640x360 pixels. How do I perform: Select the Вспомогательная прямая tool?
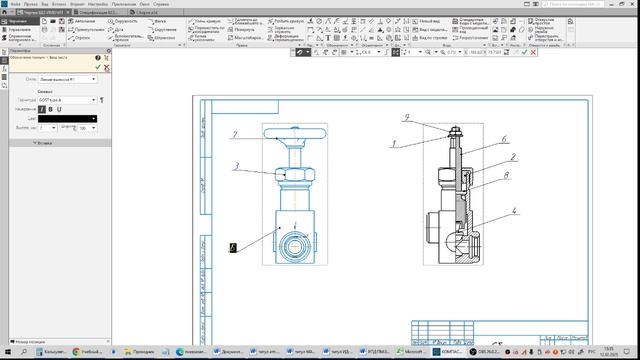pyautogui.click(x=125, y=38)
